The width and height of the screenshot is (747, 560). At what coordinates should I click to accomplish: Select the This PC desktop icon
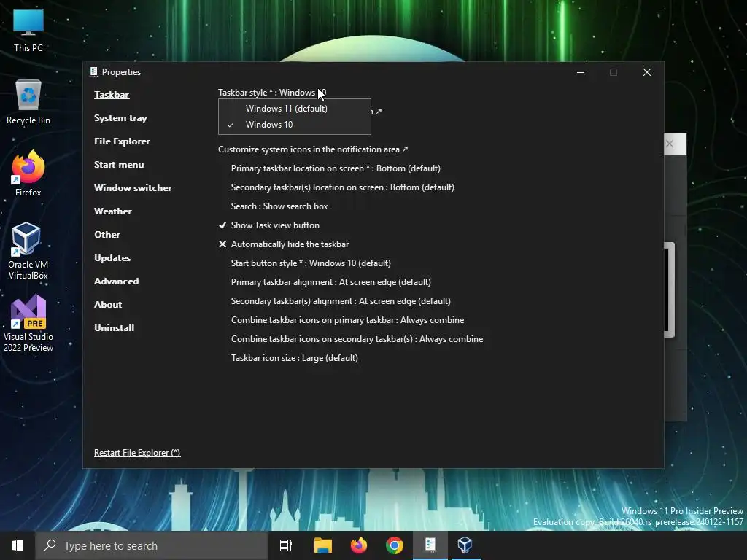tap(28, 30)
